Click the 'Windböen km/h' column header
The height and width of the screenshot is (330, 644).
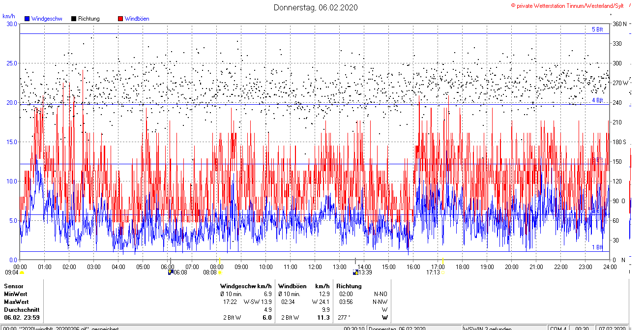pos(304,286)
